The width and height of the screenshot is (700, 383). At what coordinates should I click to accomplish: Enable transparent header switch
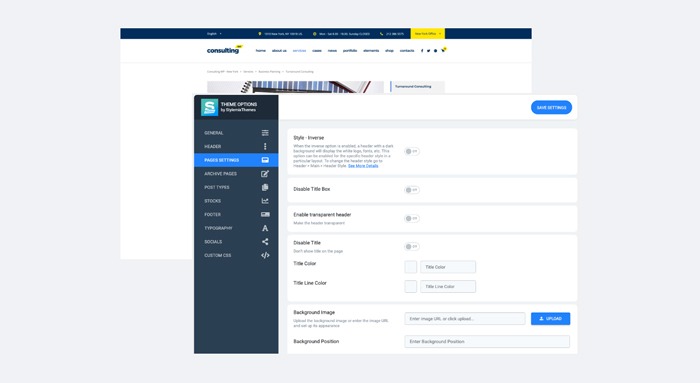pos(411,218)
